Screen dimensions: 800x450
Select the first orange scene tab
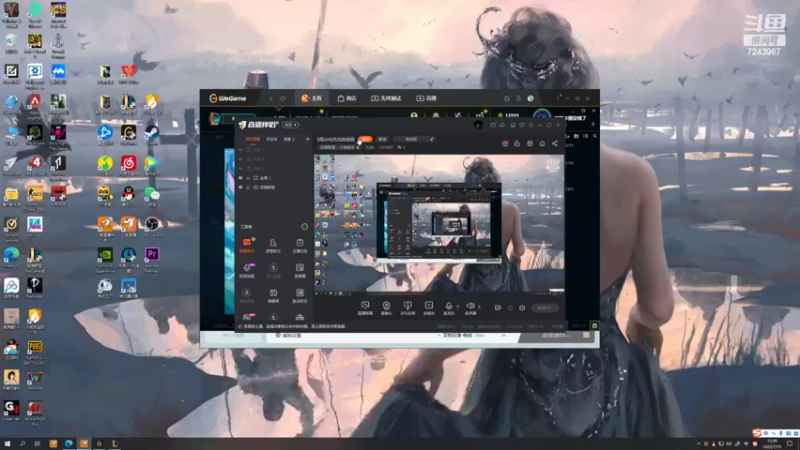253,139
